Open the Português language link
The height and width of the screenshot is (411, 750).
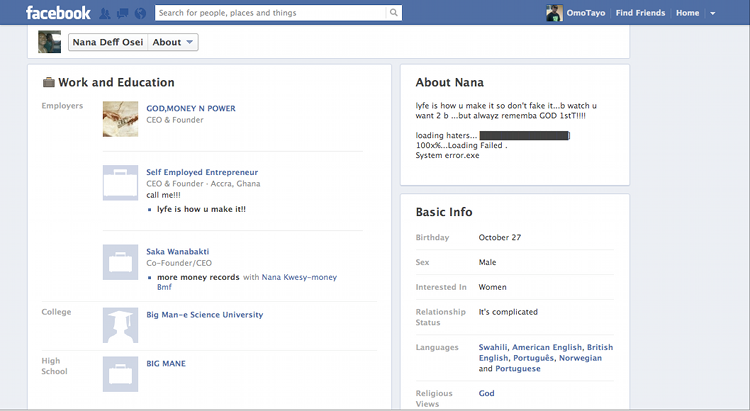(533, 358)
